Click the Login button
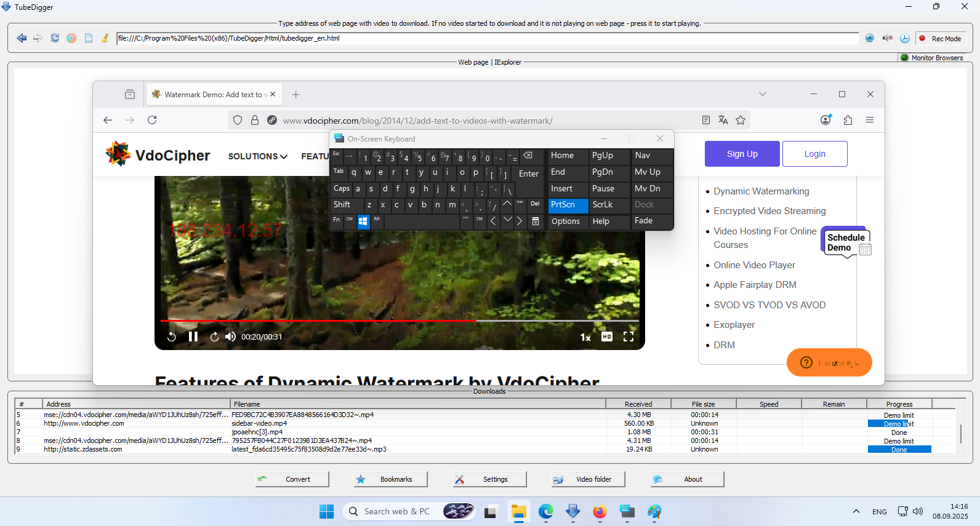This screenshot has width=980, height=526. 815,154
